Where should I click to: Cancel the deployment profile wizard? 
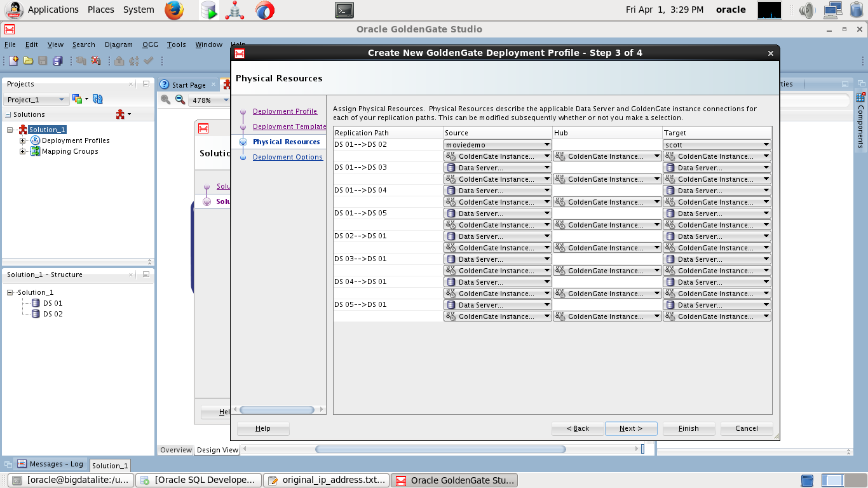click(747, 428)
